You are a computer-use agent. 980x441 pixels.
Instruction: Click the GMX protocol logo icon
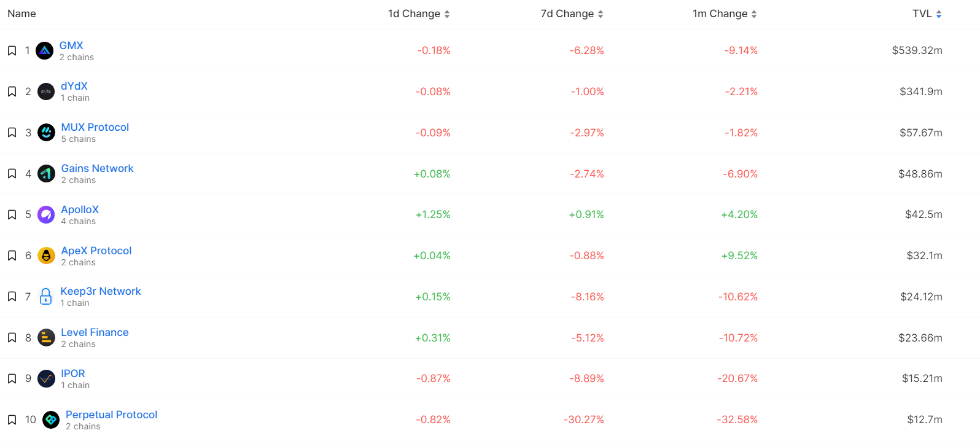(44, 51)
